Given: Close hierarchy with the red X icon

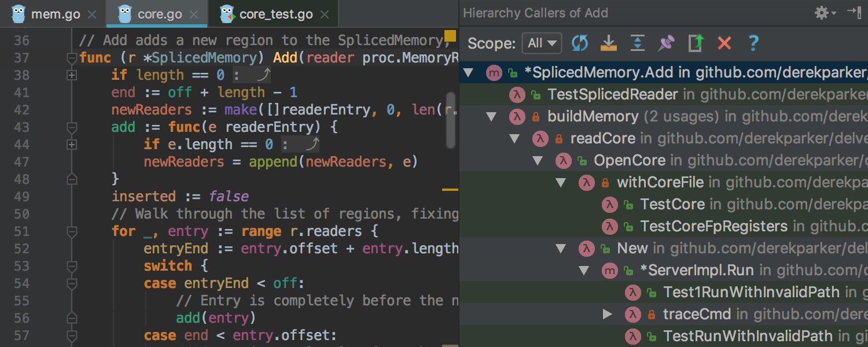Looking at the screenshot, I should coord(724,43).
